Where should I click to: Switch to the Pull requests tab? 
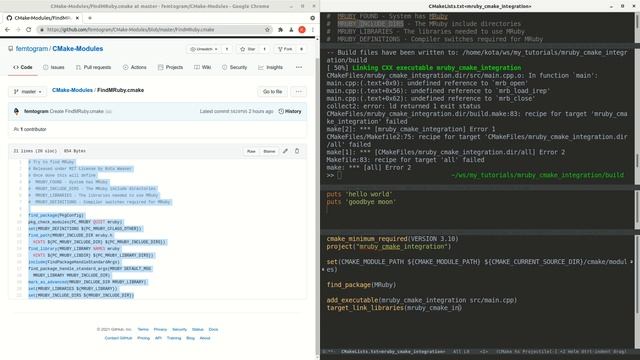pyautogui.click(x=93, y=67)
